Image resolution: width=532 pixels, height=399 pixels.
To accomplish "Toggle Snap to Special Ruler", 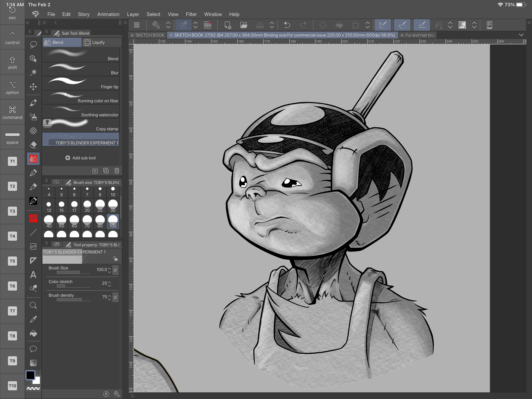I will (402, 25).
